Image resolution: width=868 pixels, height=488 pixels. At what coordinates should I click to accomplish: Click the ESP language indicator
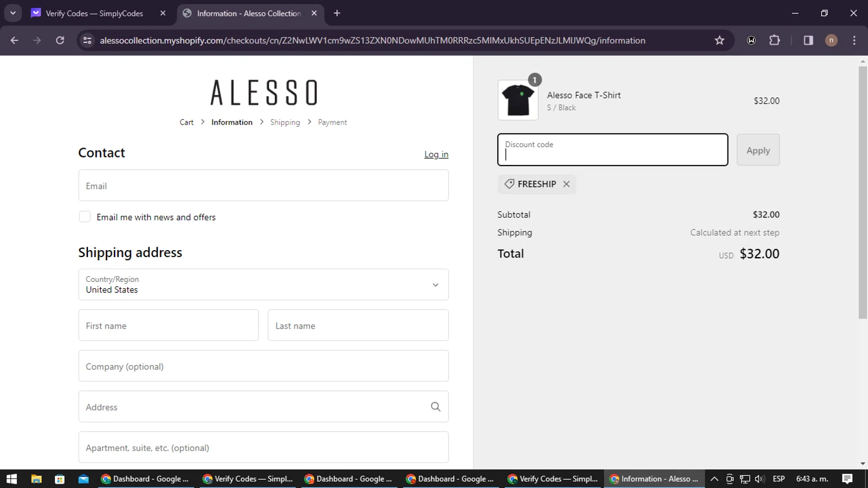tap(779, 479)
